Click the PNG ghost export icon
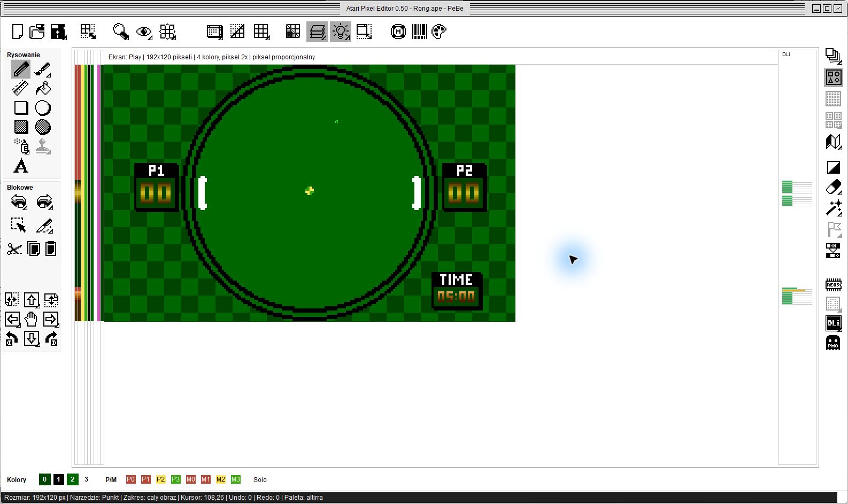Image resolution: width=848 pixels, height=504 pixels. pyautogui.click(x=833, y=343)
